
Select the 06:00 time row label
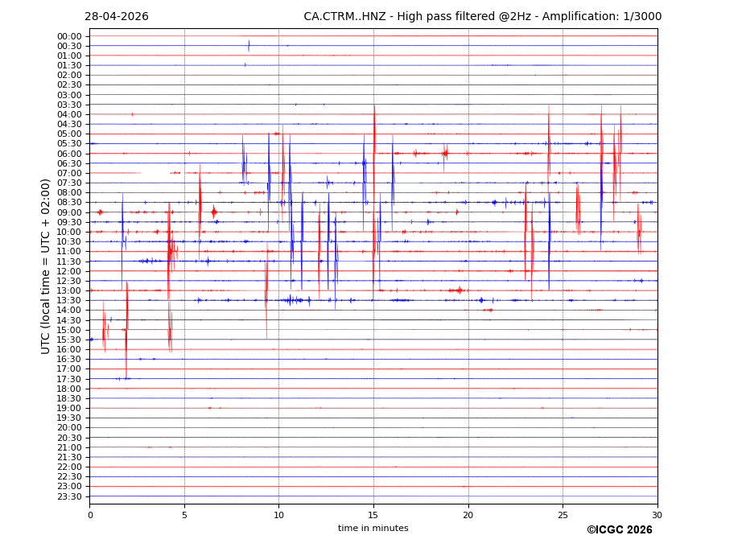tap(69, 154)
